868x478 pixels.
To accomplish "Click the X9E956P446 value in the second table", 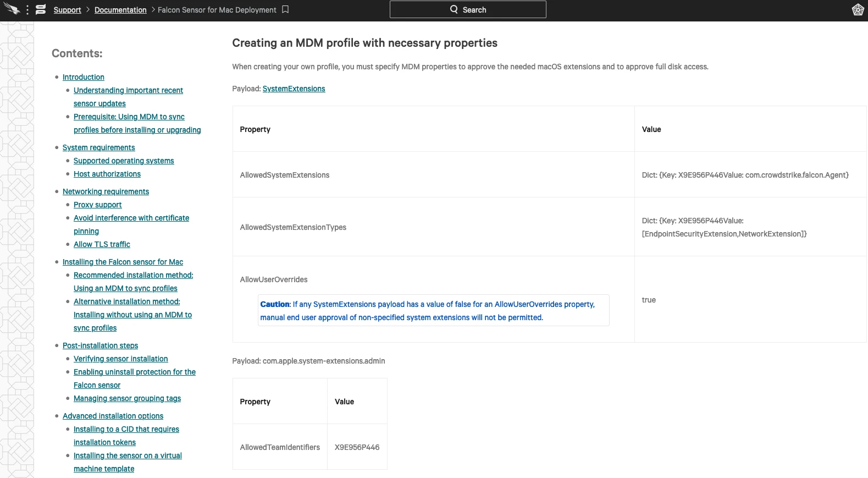I will [x=357, y=447].
